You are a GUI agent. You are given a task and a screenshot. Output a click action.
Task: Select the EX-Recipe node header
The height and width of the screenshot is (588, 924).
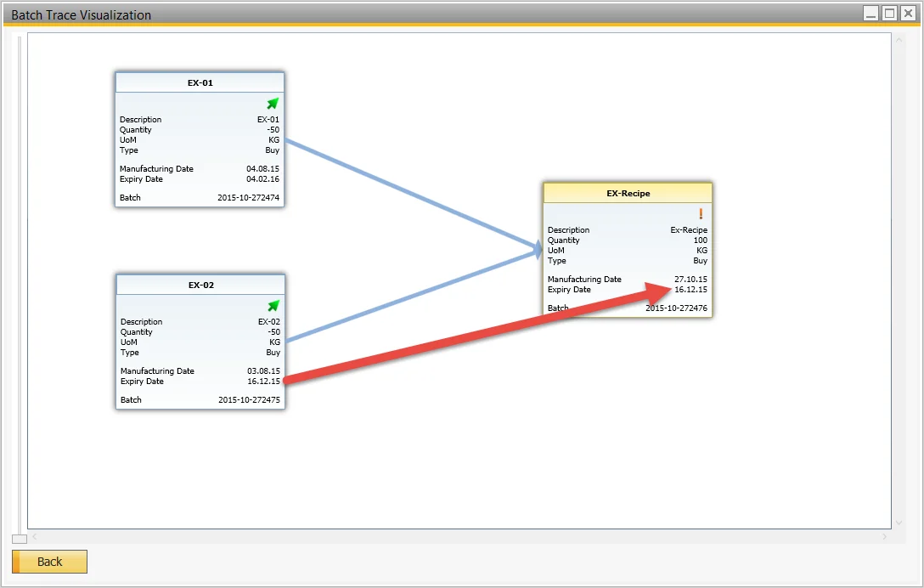628,193
